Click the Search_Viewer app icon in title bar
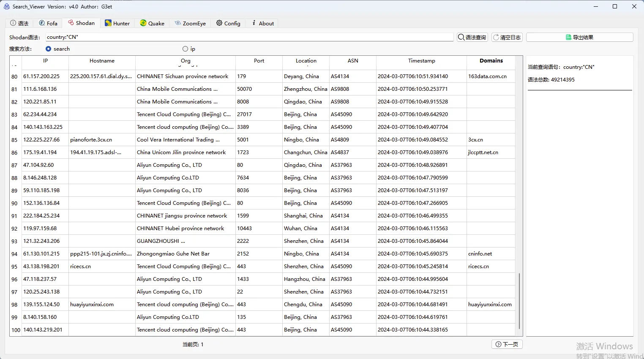The height and width of the screenshot is (359, 644). tap(6, 6)
